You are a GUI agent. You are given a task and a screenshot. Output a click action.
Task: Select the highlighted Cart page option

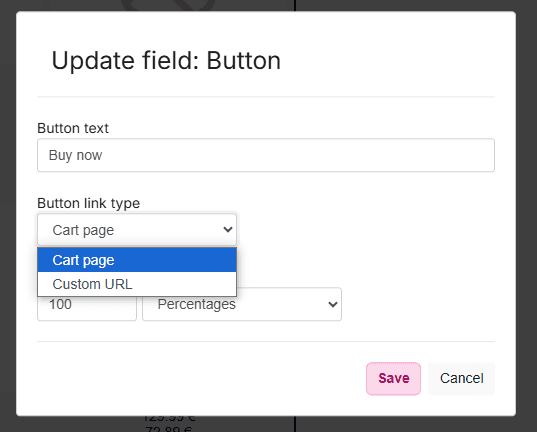137,260
